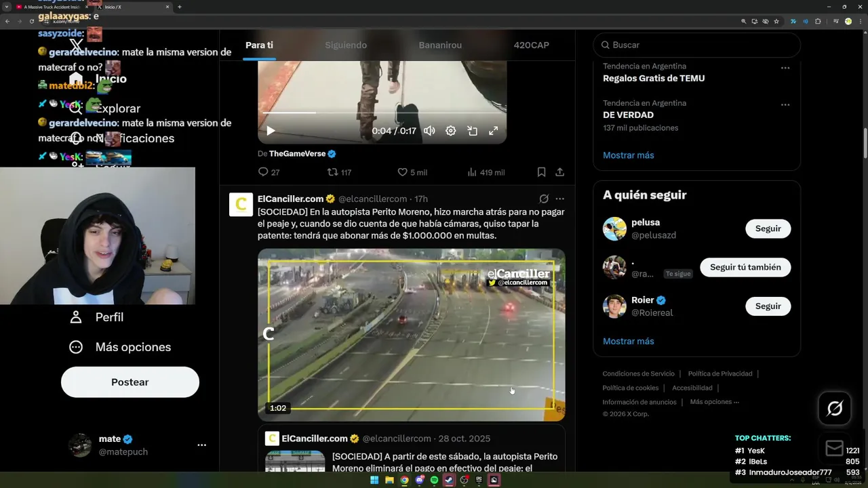Show more trends under Tendencia
868x488 pixels.
(x=629, y=155)
